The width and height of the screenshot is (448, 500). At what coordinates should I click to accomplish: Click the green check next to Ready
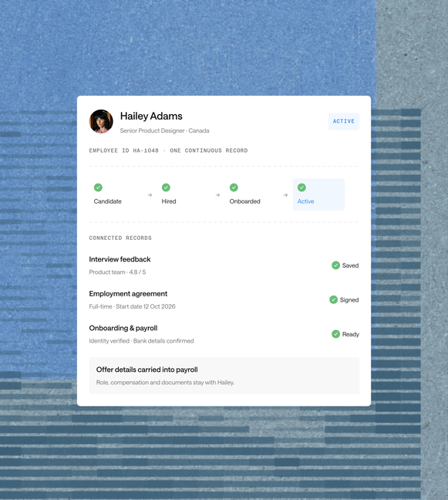click(x=336, y=334)
